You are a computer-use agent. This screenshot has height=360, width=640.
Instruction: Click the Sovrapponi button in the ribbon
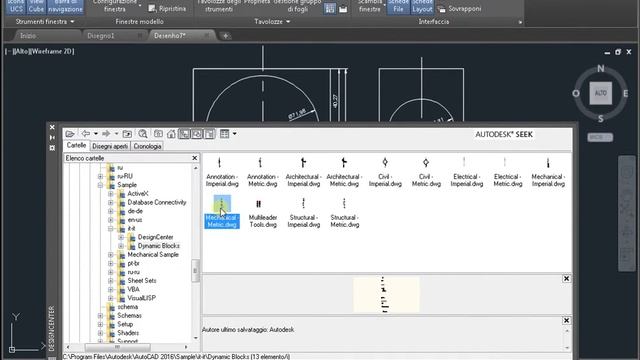[x=460, y=9]
